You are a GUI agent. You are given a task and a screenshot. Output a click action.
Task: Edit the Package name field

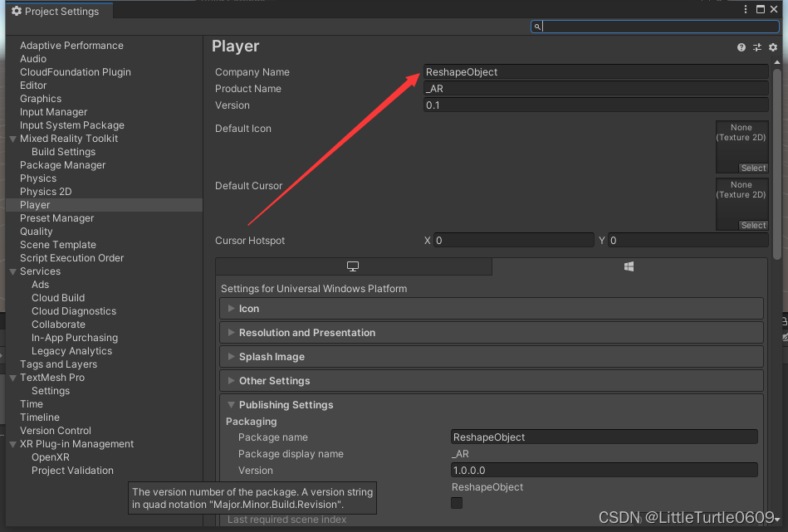click(604, 437)
